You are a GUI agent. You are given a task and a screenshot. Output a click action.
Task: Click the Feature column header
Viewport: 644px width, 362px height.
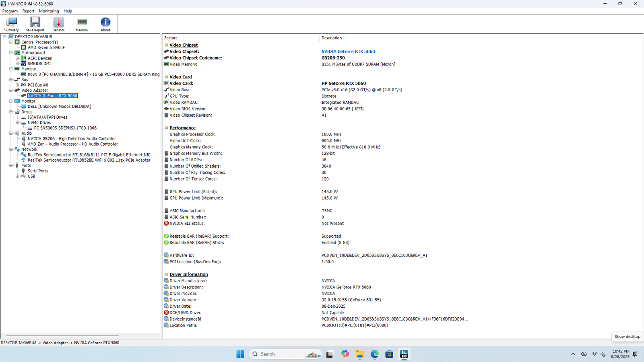coord(241,38)
